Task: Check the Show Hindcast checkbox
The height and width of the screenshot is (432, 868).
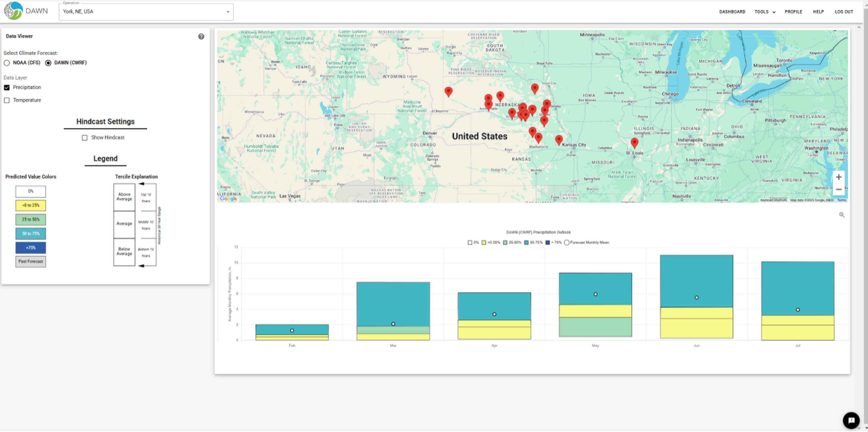Action: [x=85, y=137]
